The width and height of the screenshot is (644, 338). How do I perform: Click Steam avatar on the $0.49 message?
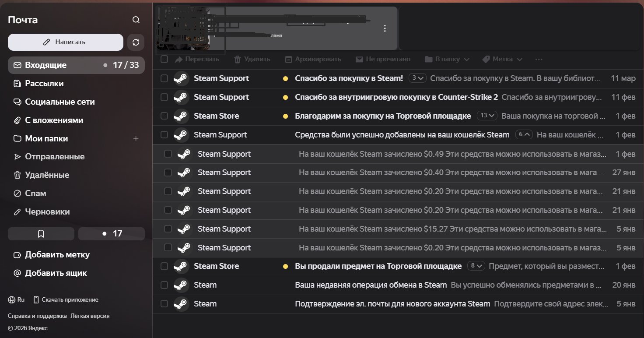pos(185,154)
